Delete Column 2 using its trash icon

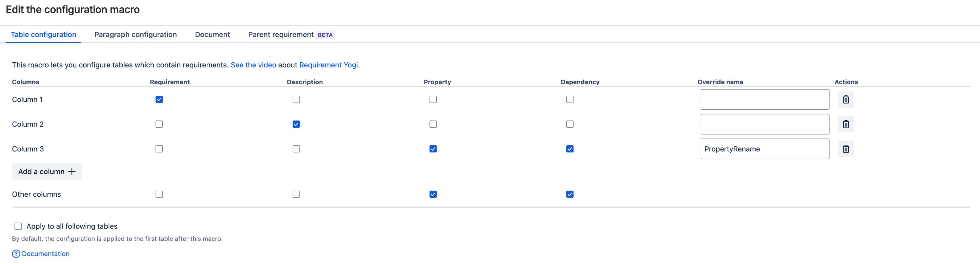(845, 124)
